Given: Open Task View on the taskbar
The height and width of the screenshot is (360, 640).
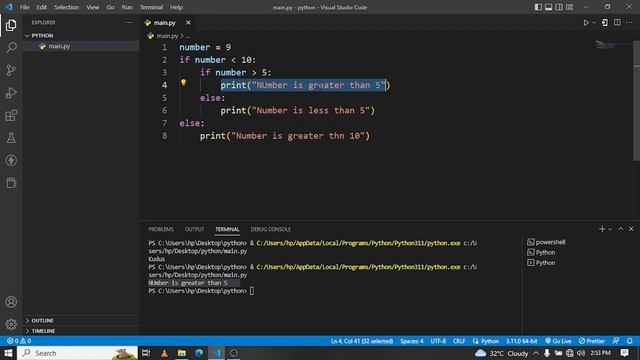Looking at the screenshot, I should (146, 353).
